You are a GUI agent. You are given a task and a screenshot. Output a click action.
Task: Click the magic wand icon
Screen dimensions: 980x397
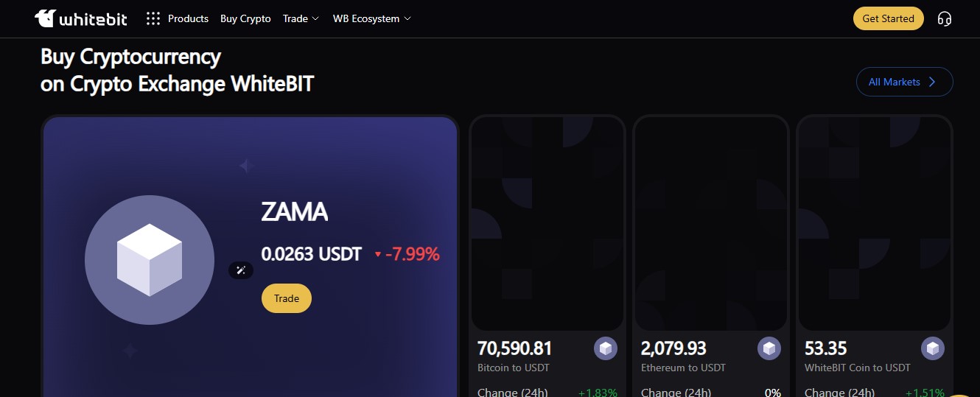coord(241,270)
